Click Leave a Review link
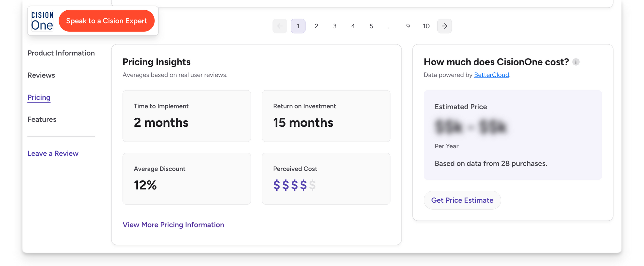 (53, 153)
